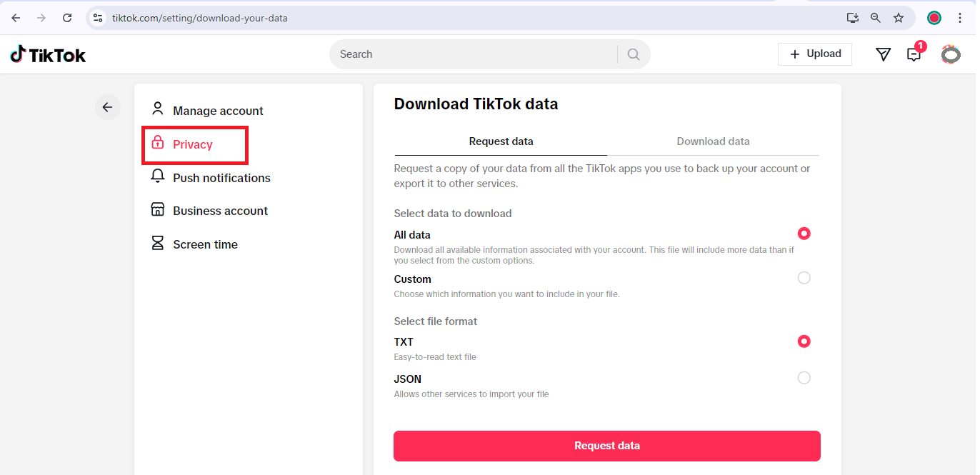The width and height of the screenshot is (980, 475).
Task: Choose the JSON file format option
Action: 804,378
